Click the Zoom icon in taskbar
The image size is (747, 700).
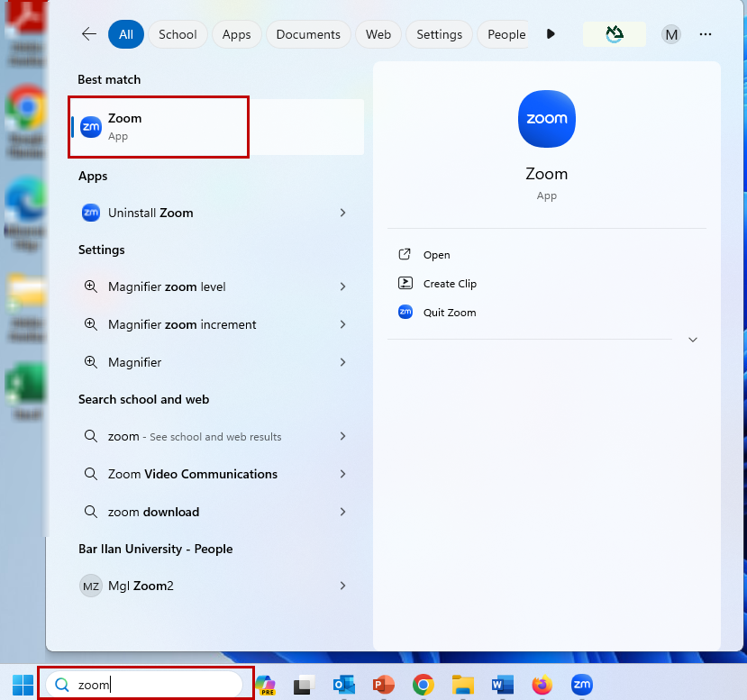click(x=582, y=685)
